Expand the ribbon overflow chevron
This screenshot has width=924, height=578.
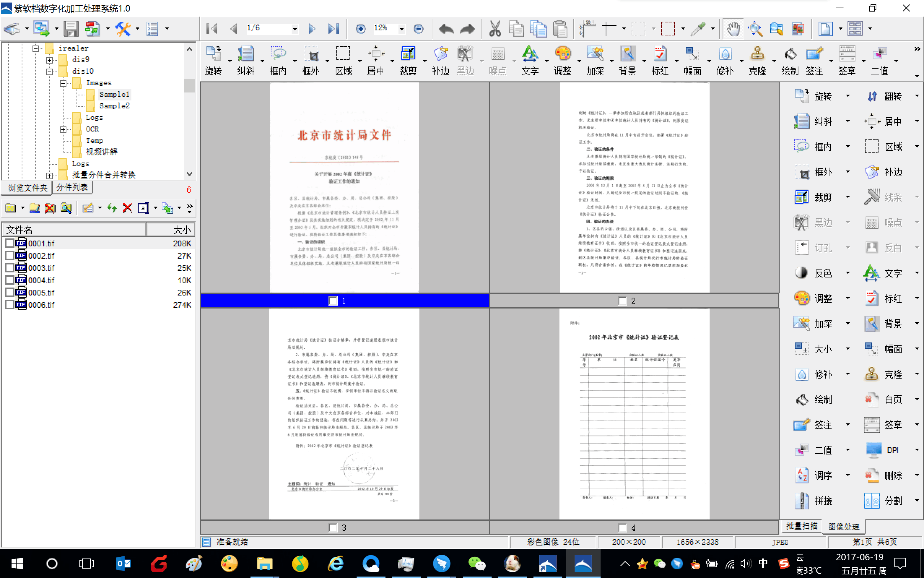click(x=917, y=49)
